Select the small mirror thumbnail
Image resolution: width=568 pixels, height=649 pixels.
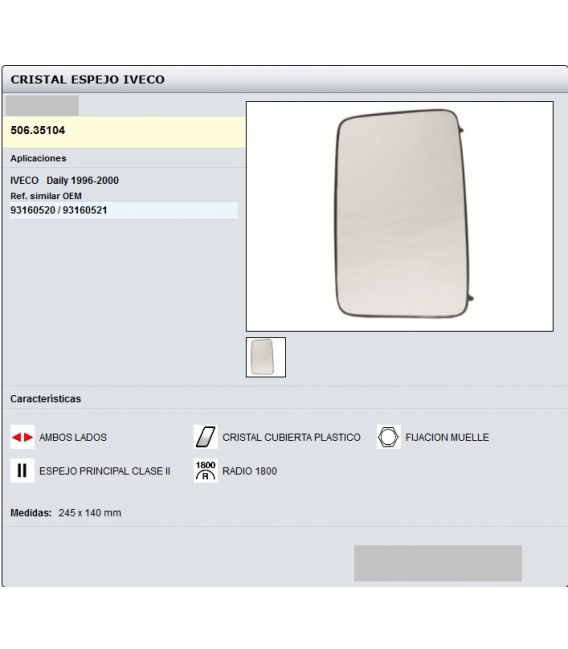[266, 357]
